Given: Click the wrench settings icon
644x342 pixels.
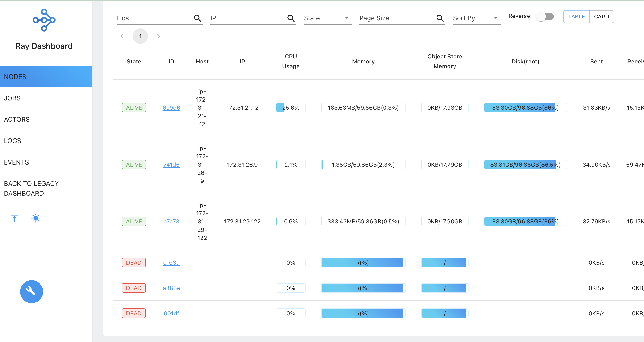Looking at the screenshot, I should [31, 291].
